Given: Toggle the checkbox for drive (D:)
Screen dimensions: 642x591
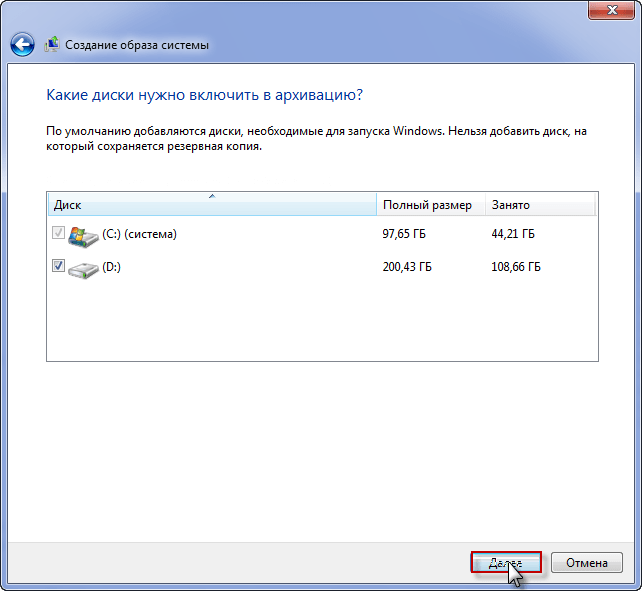Looking at the screenshot, I should click(58, 265).
